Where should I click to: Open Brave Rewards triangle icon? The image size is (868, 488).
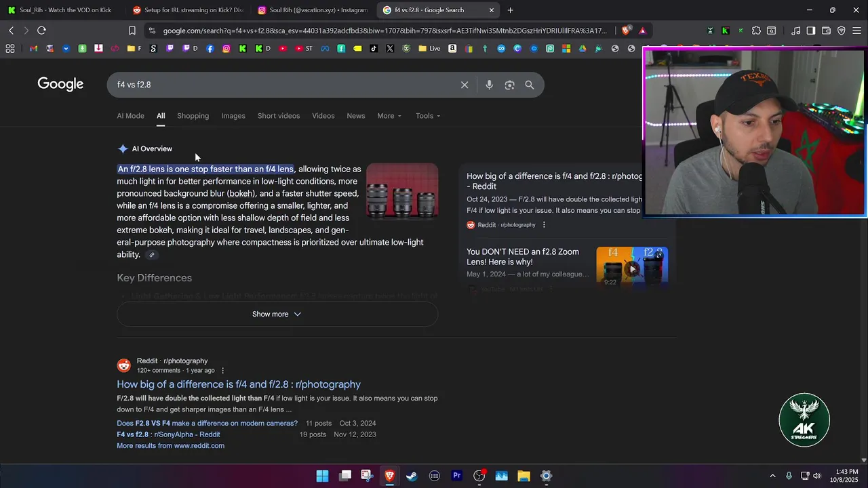pyautogui.click(x=642, y=30)
